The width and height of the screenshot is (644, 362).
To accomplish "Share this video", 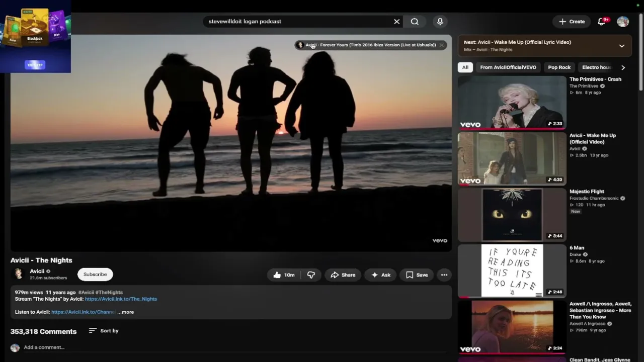I will click(x=343, y=275).
